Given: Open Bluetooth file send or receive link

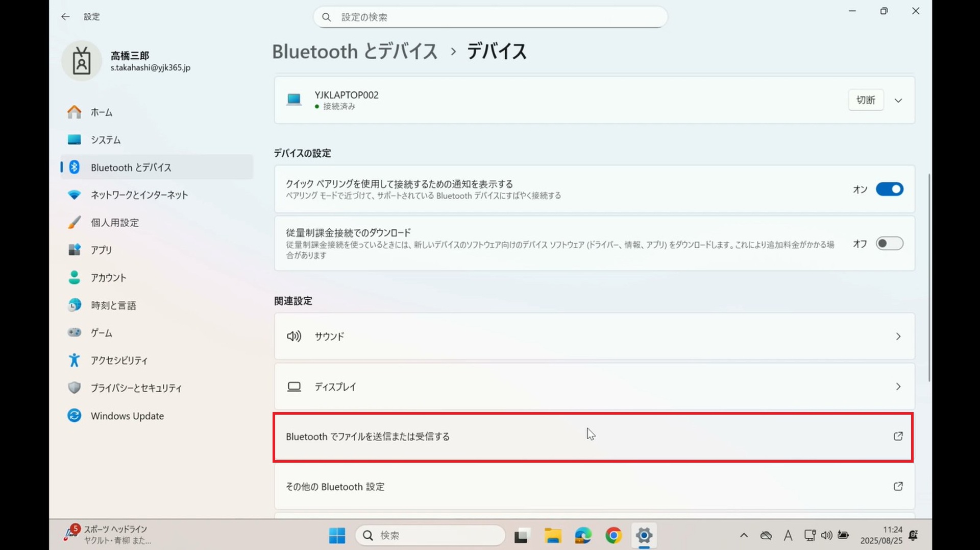Looking at the screenshot, I should pyautogui.click(x=593, y=437).
